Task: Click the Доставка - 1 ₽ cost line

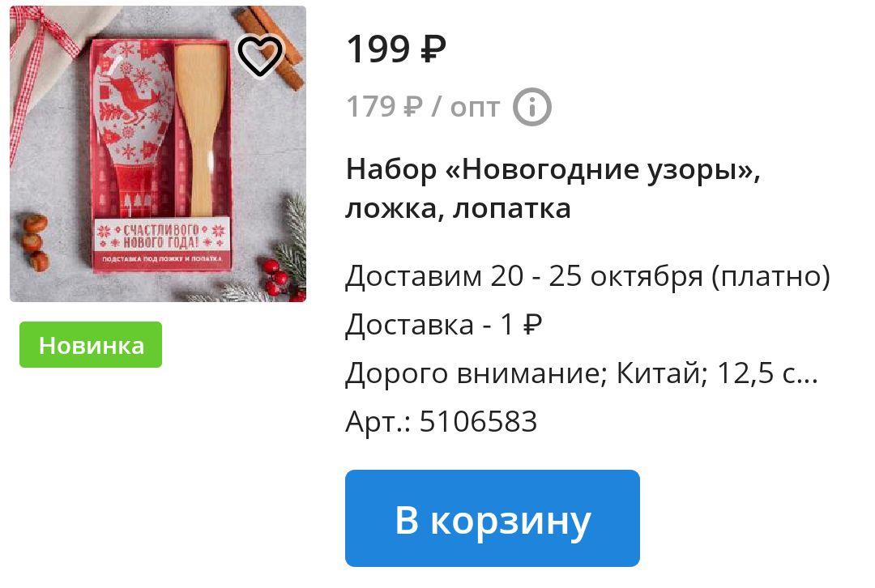Action: click(444, 324)
